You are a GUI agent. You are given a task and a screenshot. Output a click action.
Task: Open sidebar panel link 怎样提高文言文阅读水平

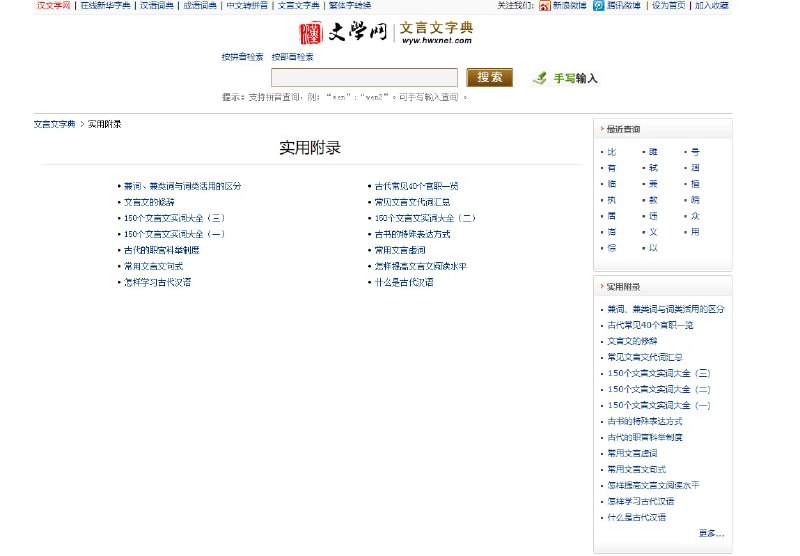click(654, 486)
